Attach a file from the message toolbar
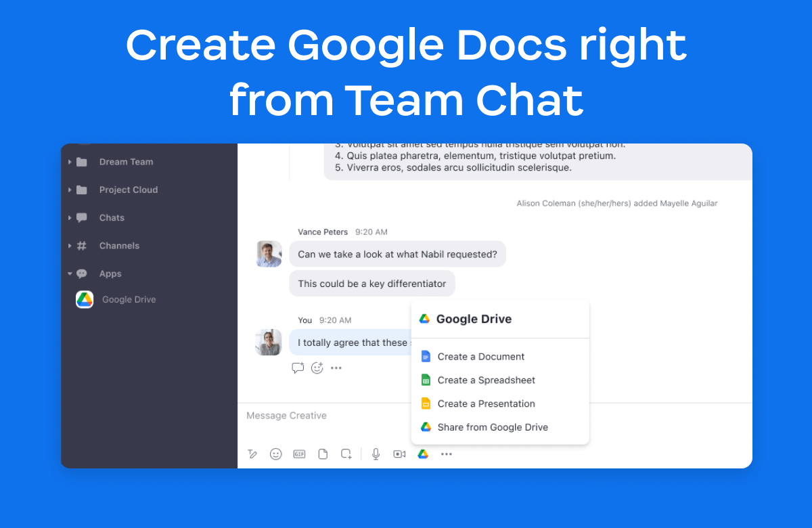Screen dimensions: 812x528 (x=323, y=454)
